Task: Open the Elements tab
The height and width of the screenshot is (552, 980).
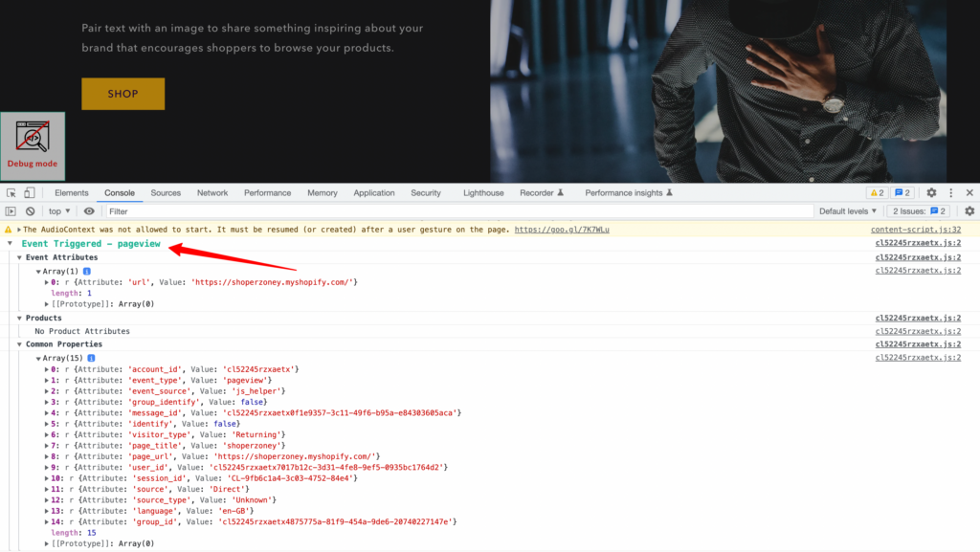Action: (71, 193)
